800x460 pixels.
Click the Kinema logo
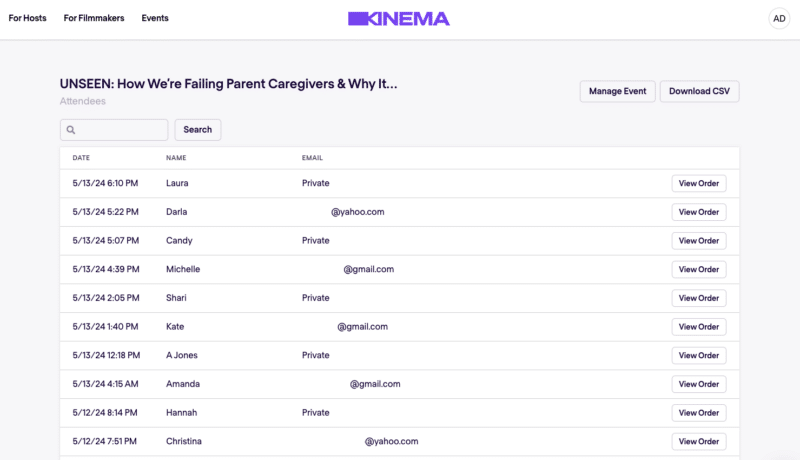click(x=399, y=18)
